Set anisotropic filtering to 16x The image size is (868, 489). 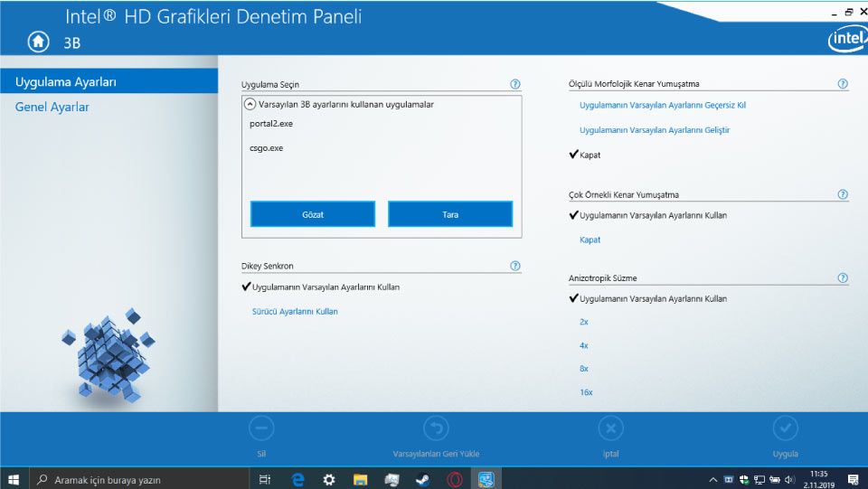click(586, 392)
